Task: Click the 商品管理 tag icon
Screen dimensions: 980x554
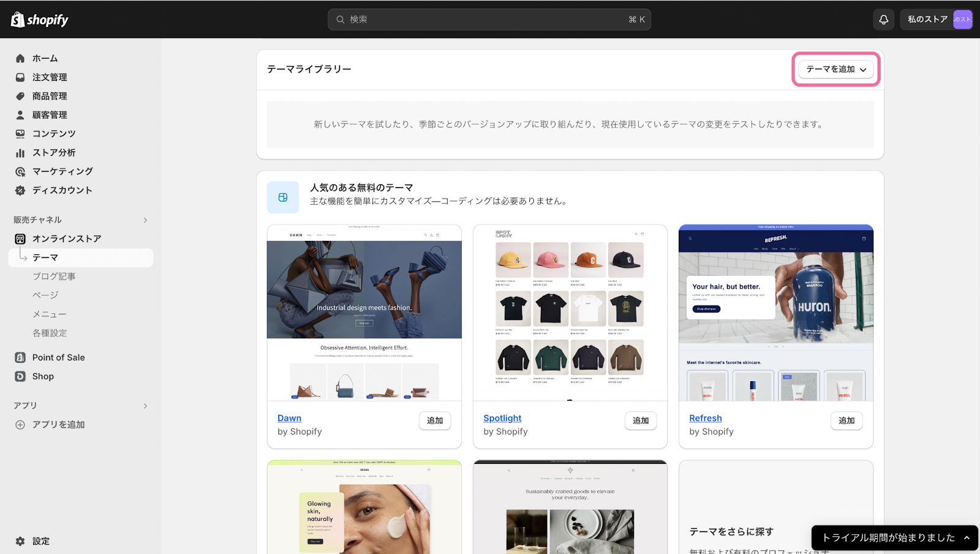Action: point(20,96)
